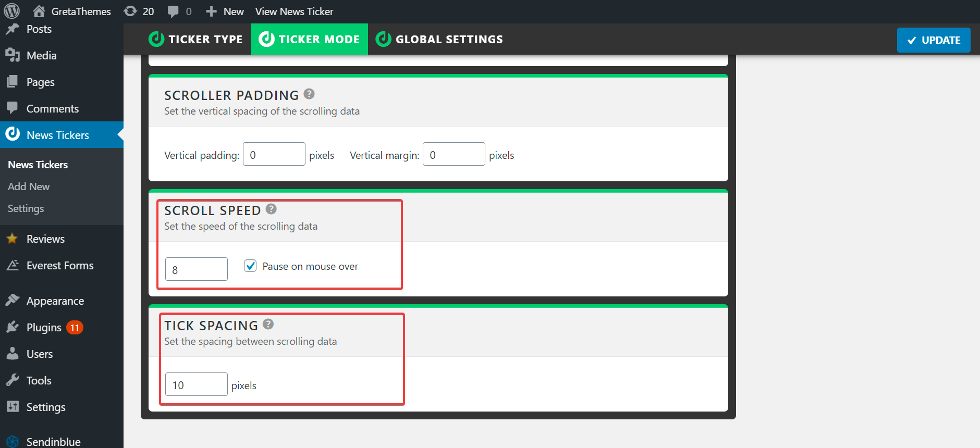Open the comments bubble in admin bar
This screenshot has height=448, width=980.
coord(173,11)
